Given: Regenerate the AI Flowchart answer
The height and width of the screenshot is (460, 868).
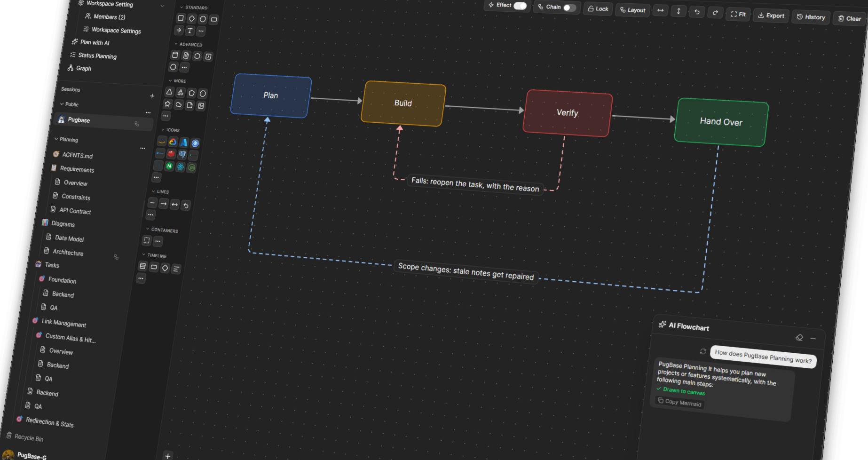Looking at the screenshot, I should [x=703, y=351].
